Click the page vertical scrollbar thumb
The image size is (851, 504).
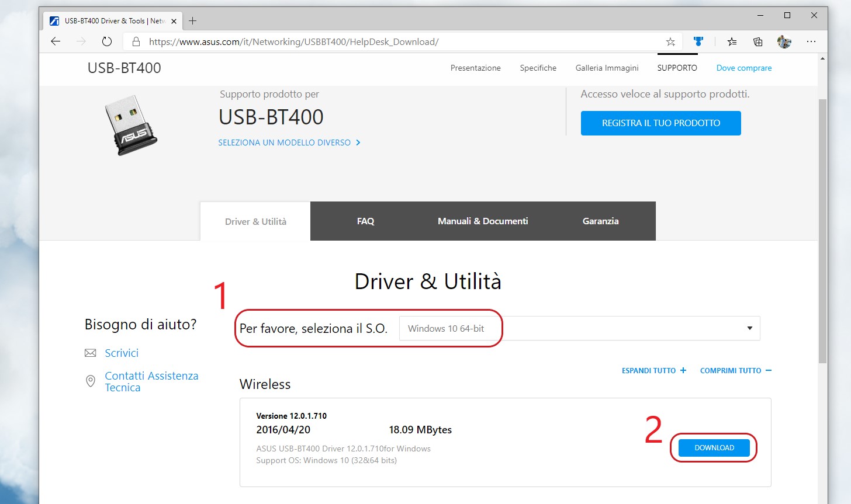pos(822,231)
